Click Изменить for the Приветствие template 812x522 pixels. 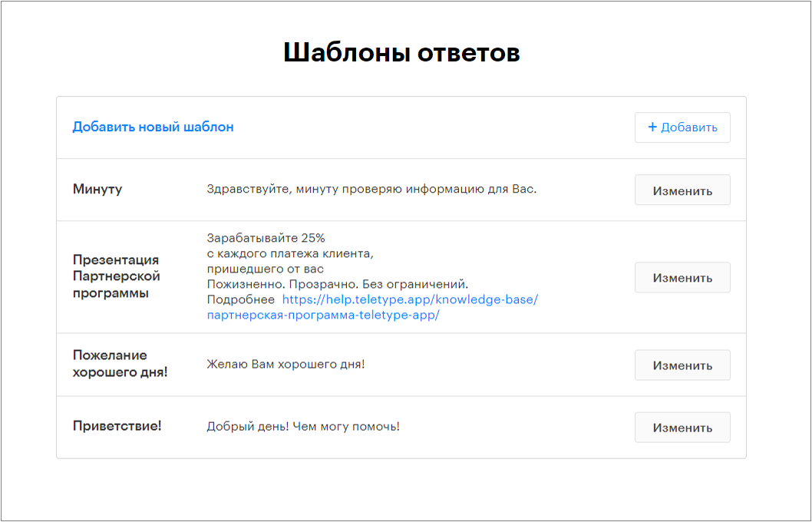tap(682, 428)
